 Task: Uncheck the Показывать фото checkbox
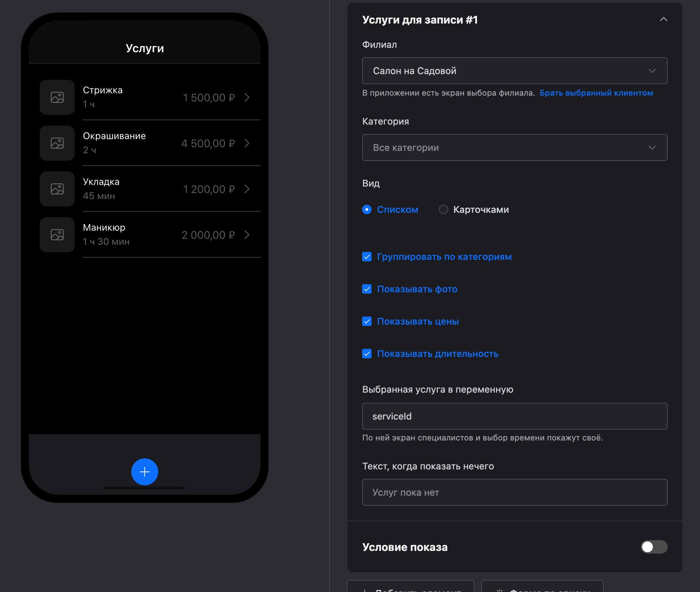pyautogui.click(x=367, y=289)
